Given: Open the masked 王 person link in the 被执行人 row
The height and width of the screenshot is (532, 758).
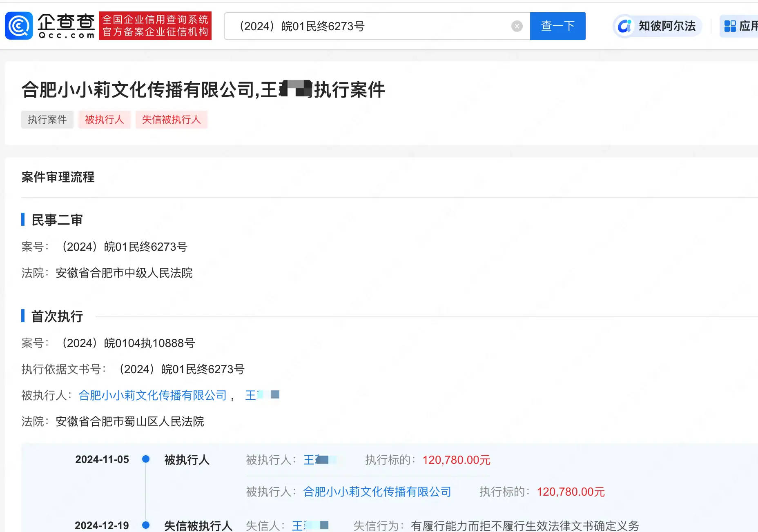Looking at the screenshot, I should 262,395.
